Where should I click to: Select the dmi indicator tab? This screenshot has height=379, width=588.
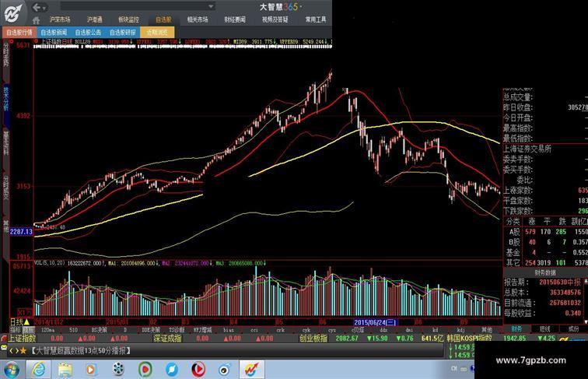click(409, 330)
